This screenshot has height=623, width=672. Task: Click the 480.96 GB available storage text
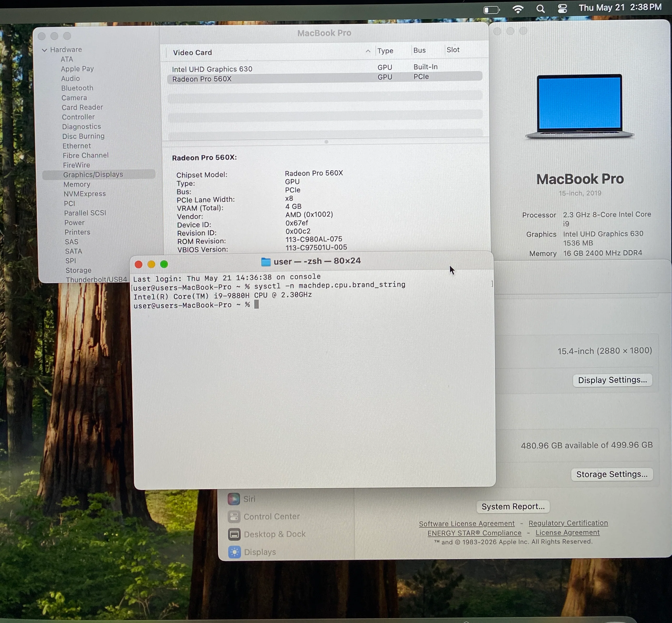point(587,445)
